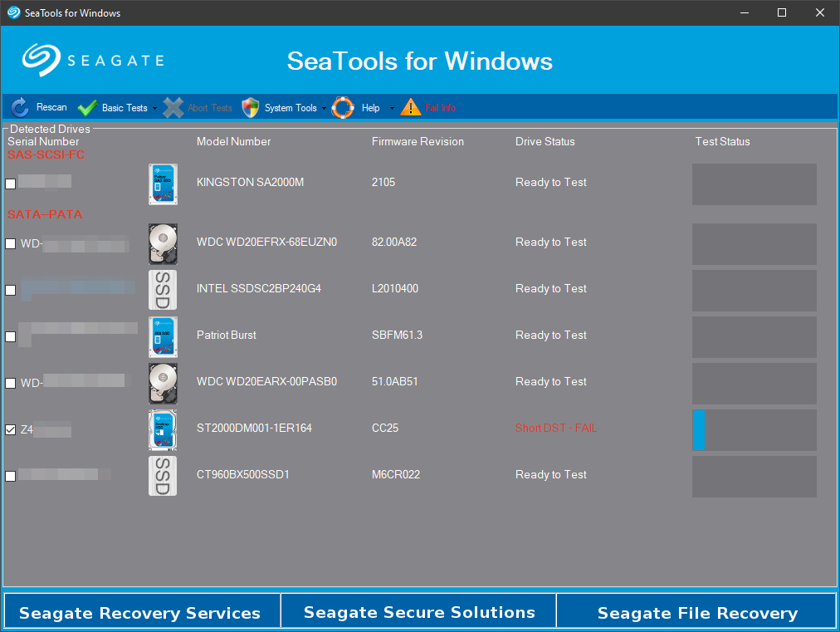The height and width of the screenshot is (632, 840).
Task: Uncheck the ST2000DM001-1ER164 drive checkbox
Action: [x=10, y=429]
